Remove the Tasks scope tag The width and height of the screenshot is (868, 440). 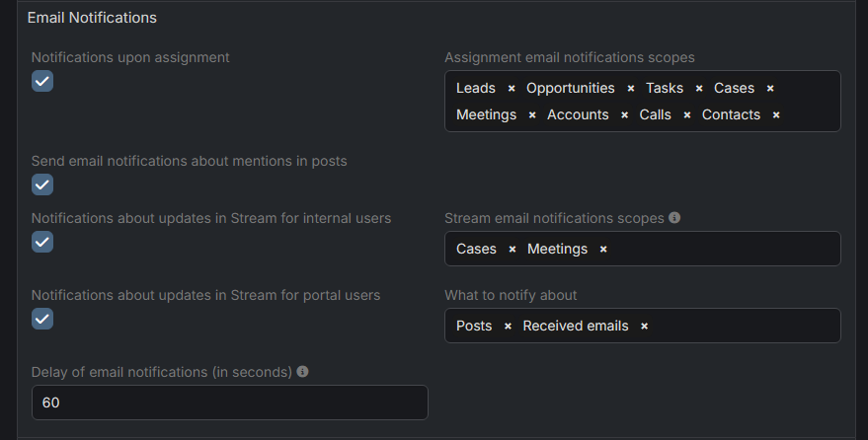click(699, 89)
